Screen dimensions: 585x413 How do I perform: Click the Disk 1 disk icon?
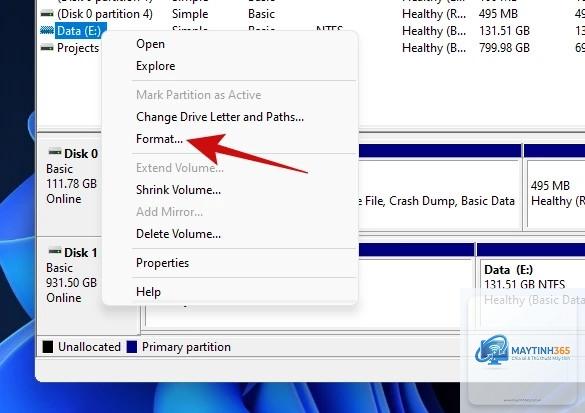55,251
